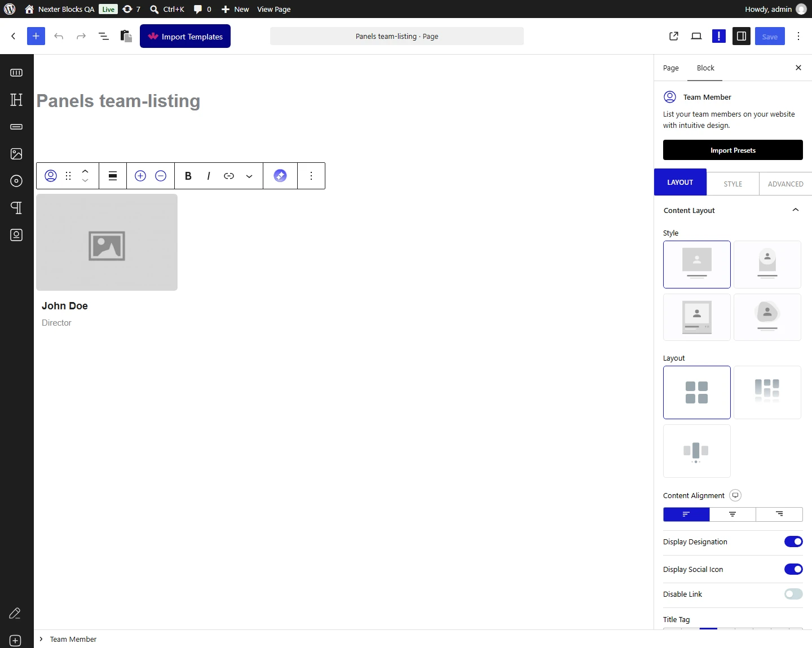Image resolution: width=812 pixels, height=648 pixels.
Task: Switch to the ADVANCED tab
Action: coord(785,184)
